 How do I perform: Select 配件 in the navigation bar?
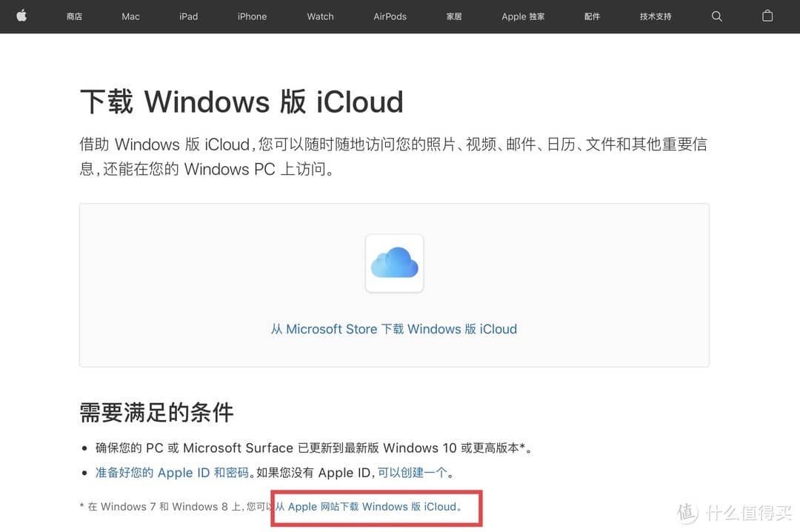click(x=592, y=16)
